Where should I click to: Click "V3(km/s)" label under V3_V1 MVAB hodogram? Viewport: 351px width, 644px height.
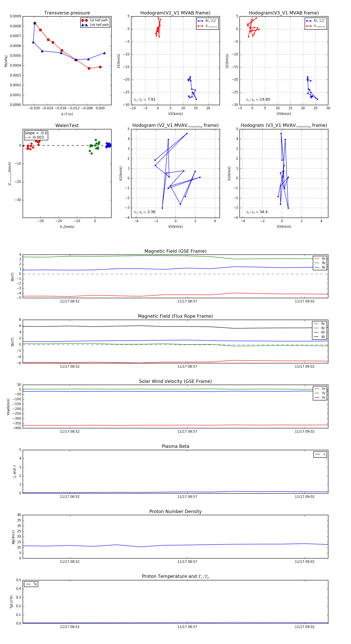(284, 114)
